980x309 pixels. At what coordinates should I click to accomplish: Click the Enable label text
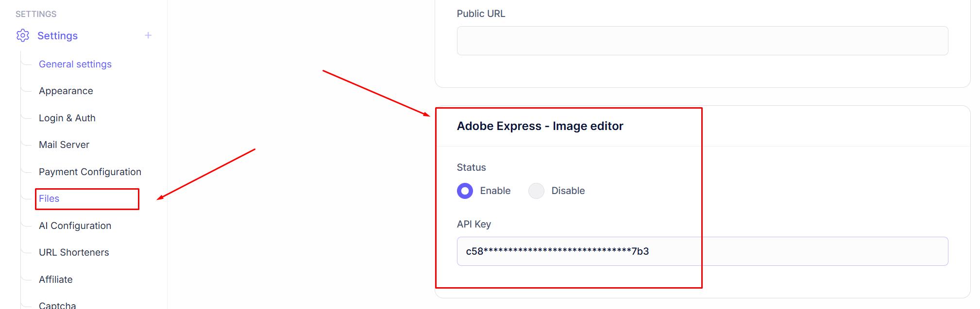click(x=495, y=191)
